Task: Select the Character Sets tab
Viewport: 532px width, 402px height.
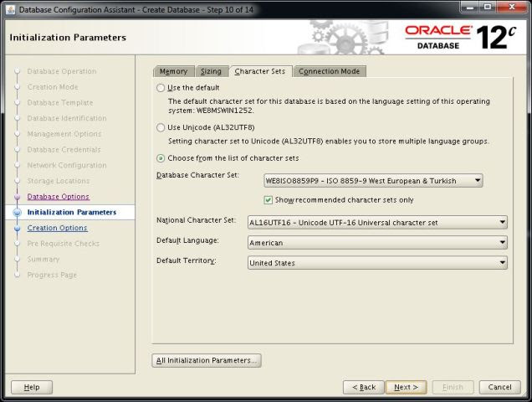Action: (x=260, y=71)
